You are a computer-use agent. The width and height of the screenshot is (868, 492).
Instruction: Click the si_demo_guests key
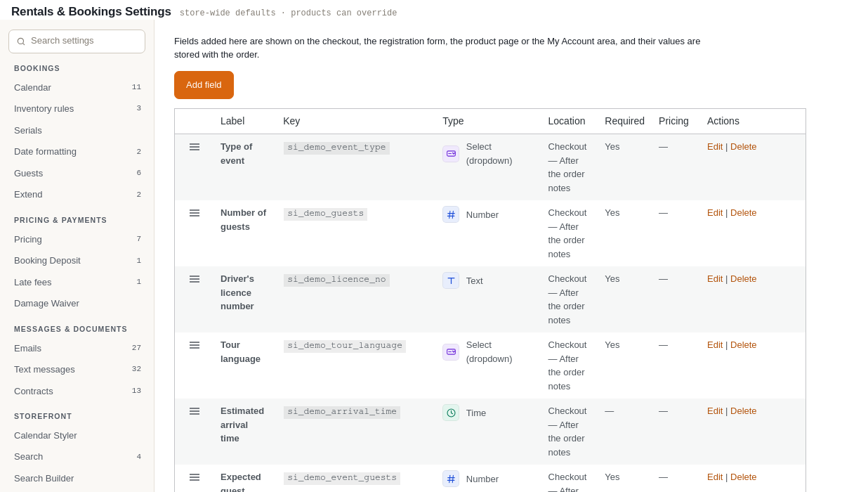(325, 214)
